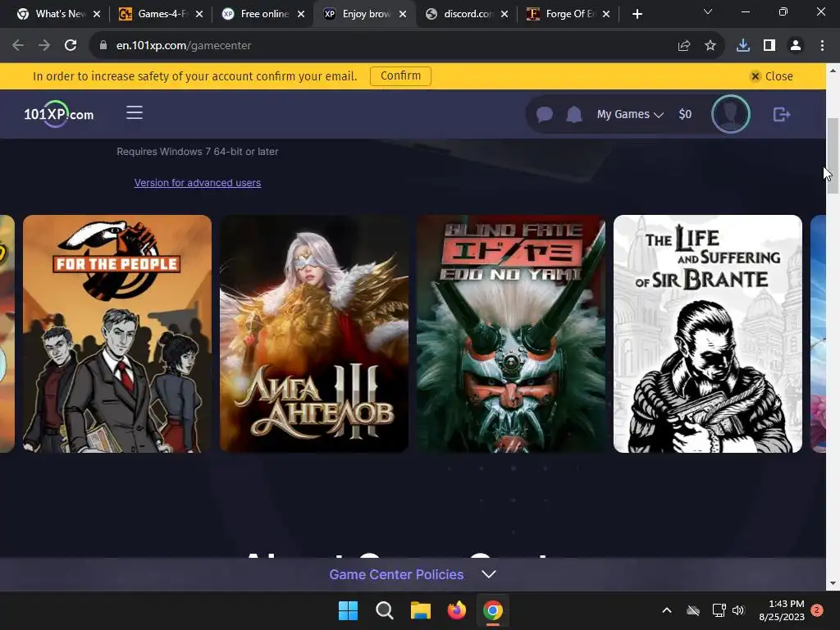Show hidden system tray icons

point(666,610)
